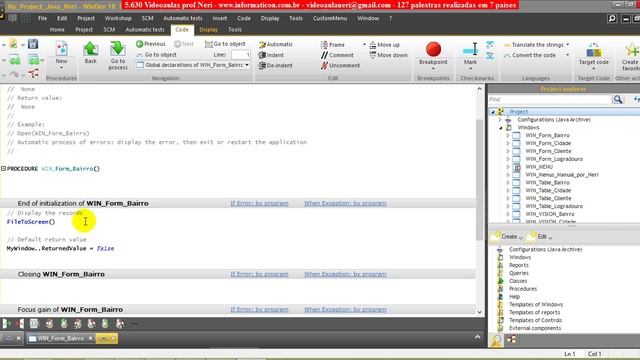Click magnifier icon below Project explorer list
Viewport: 640px width, 360px height.
pos(496,340)
